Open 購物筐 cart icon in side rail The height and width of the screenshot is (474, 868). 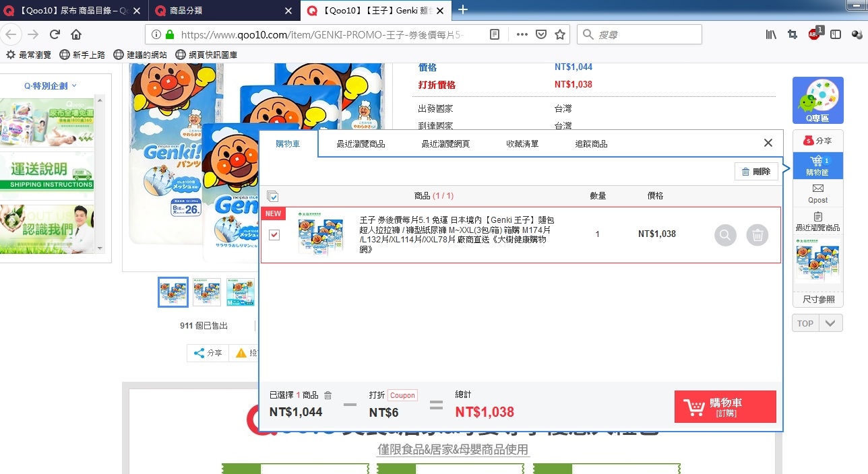click(817, 166)
